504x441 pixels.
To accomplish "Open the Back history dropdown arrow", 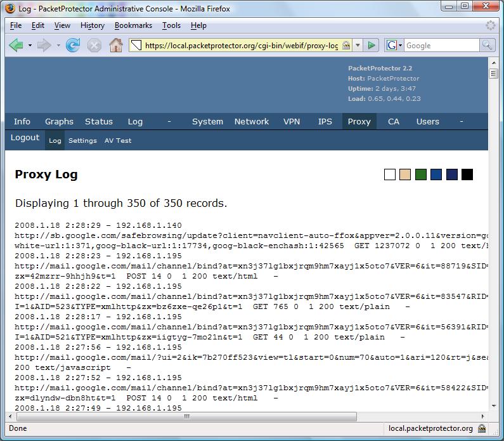I will tap(30, 45).
